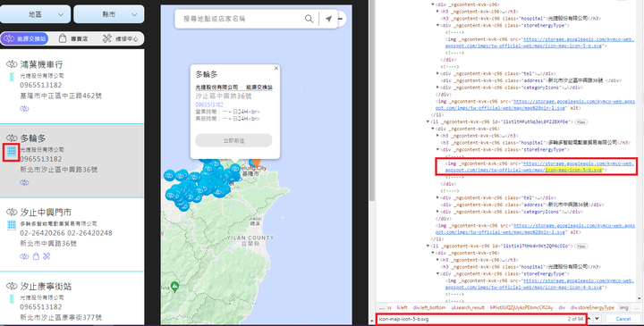Click the exchange icon beside 汐止中興門市 title
Screen dimensions: 644x326
[12, 212]
